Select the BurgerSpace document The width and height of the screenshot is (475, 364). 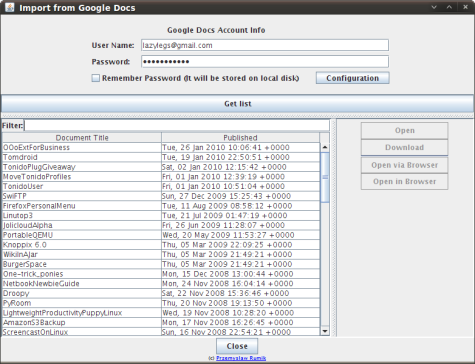[x=82, y=264]
